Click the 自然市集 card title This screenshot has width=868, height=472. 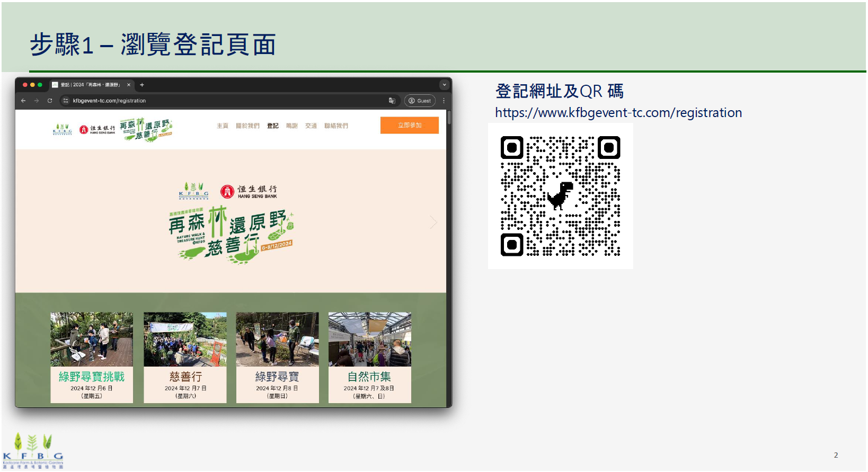tap(369, 377)
